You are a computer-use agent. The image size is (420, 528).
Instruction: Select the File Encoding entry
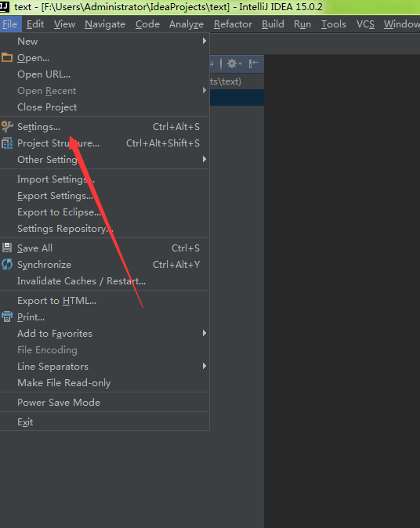[104, 350]
